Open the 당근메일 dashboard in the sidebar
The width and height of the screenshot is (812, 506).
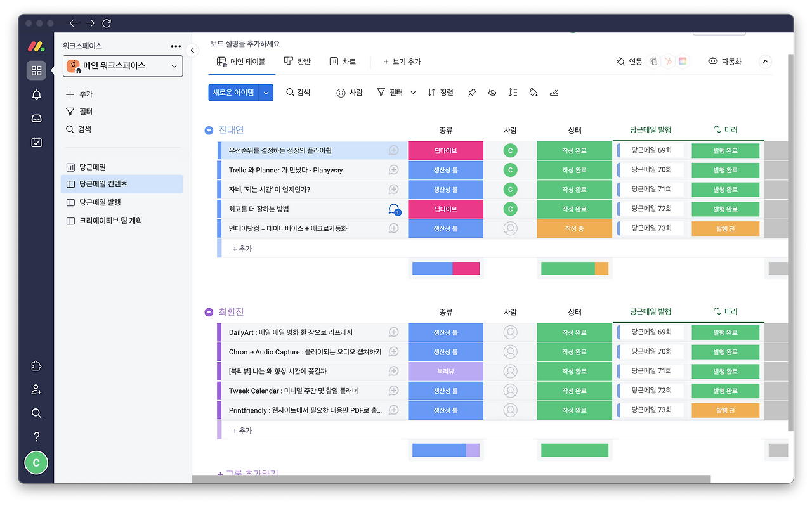[x=123, y=167]
